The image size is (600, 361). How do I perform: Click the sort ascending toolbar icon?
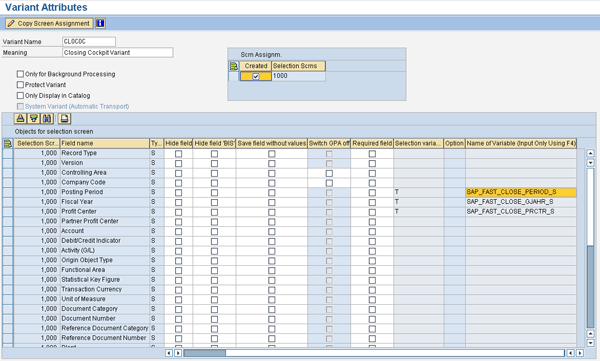point(21,119)
